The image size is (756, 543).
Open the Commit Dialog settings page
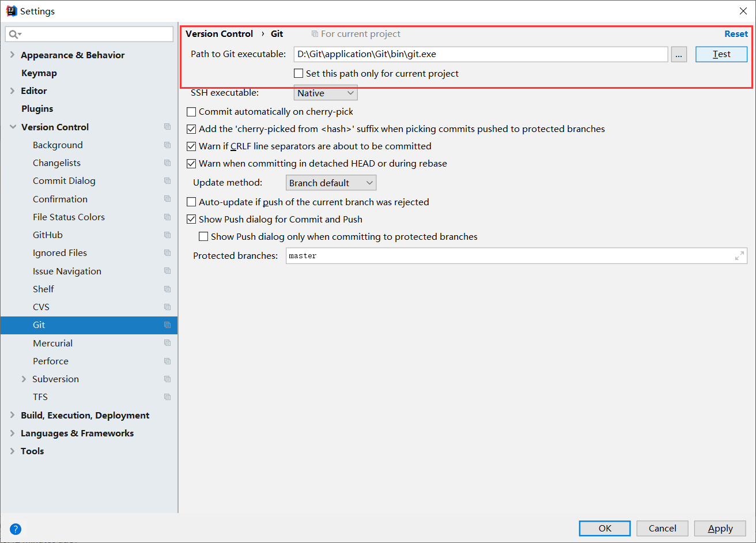(x=64, y=180)
